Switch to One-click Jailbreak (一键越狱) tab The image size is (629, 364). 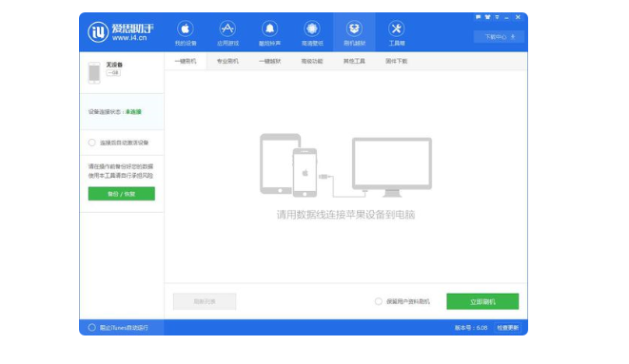[x=269, y=61]
